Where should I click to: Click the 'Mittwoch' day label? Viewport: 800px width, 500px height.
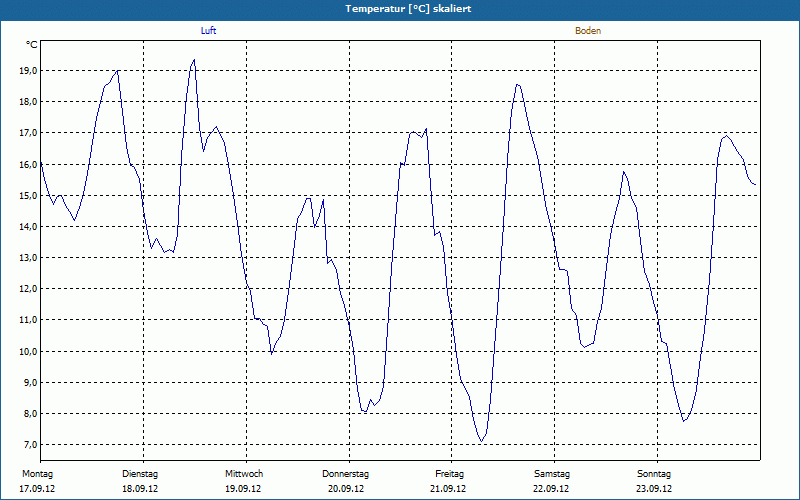[x=244, y=474]
